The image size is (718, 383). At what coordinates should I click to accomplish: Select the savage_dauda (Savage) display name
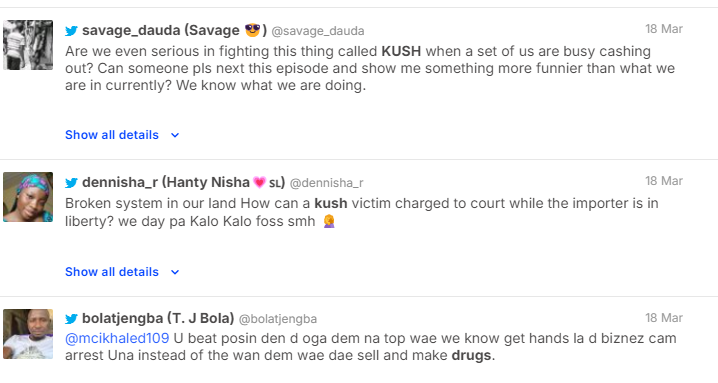[x=174, y=30]
